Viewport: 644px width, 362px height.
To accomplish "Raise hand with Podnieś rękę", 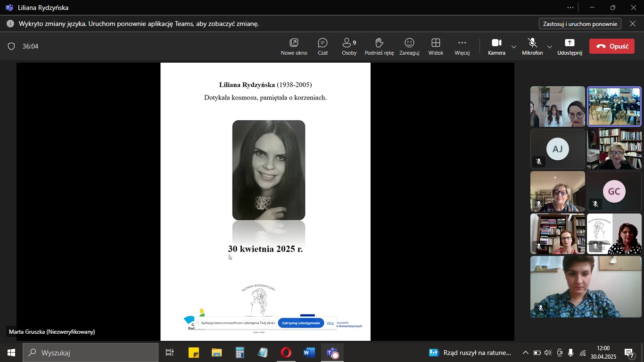I will point(379,46).
